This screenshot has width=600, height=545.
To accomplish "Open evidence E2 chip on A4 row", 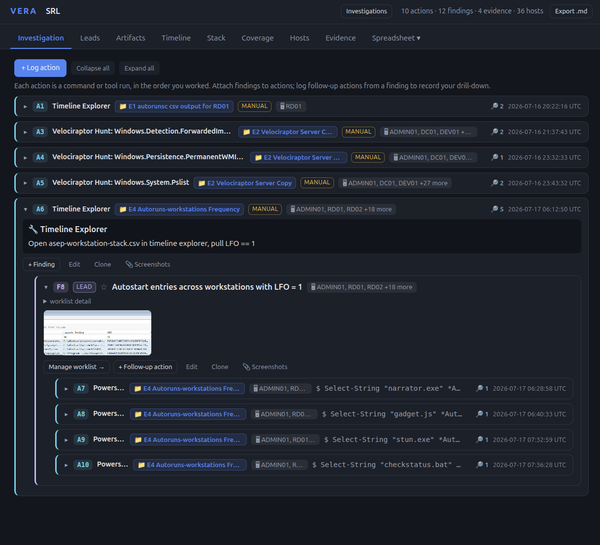I will point(298,158).
